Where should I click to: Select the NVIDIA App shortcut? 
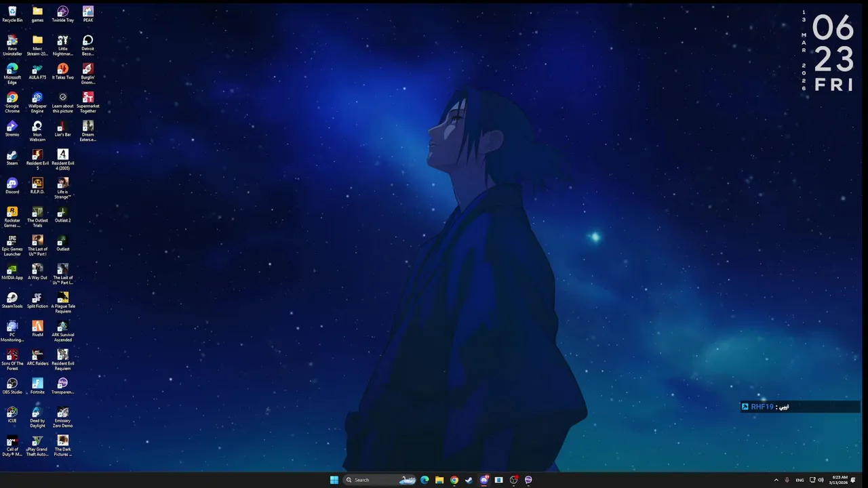pyautogui.click(x=12, y=272)
